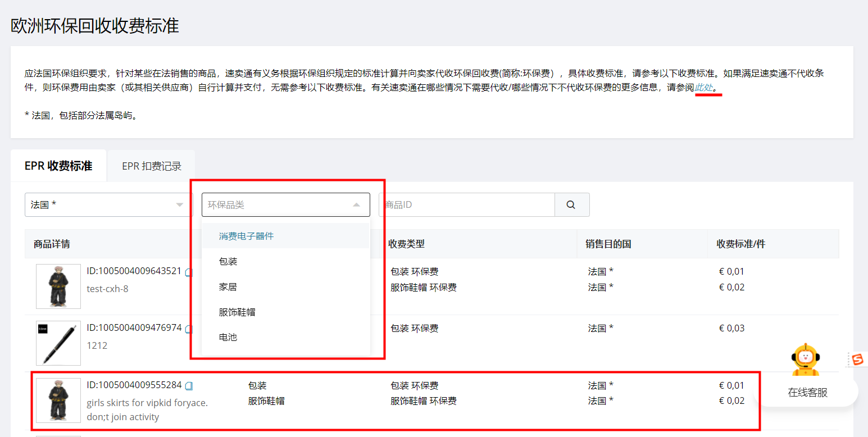Open the 法国 * country dropdown

pyautogui.click(x=109, y=205)
